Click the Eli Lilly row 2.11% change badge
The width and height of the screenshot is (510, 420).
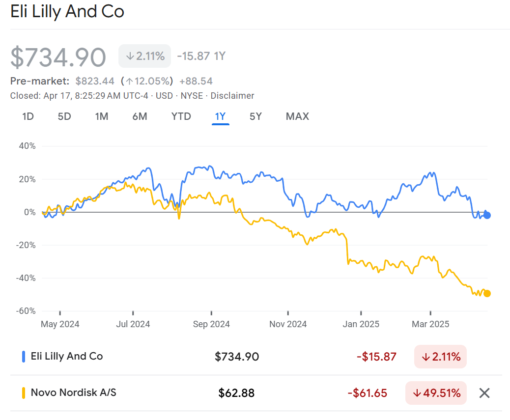(440, 357)
